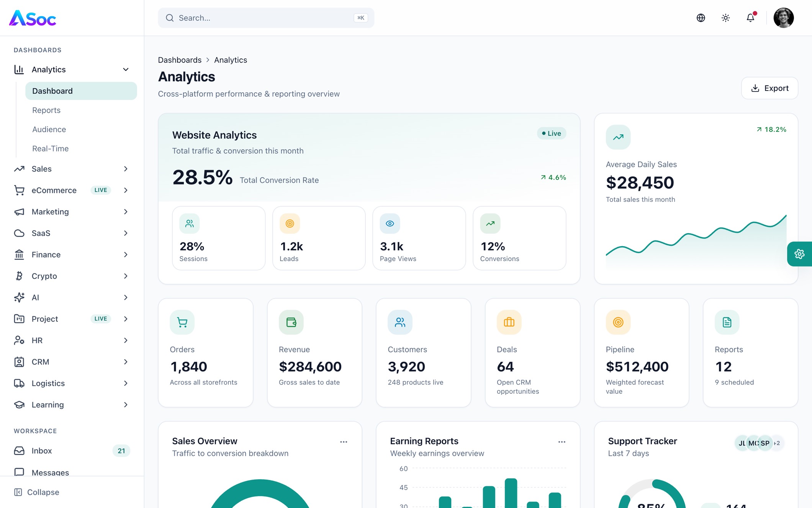Click the Customers people icon
This screenshot has width=812, height=508.
(x=400, y=322)
